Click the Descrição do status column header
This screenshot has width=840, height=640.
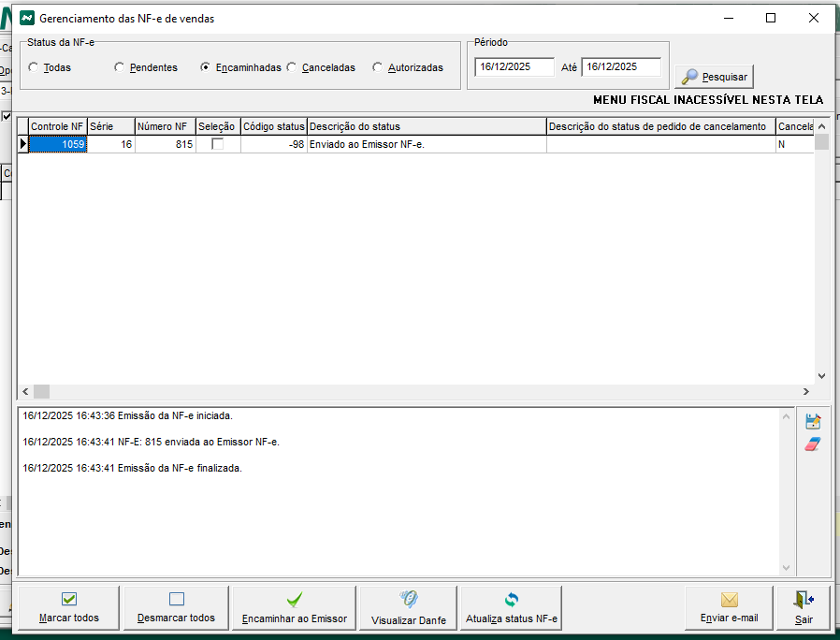(x=426, y=126)
